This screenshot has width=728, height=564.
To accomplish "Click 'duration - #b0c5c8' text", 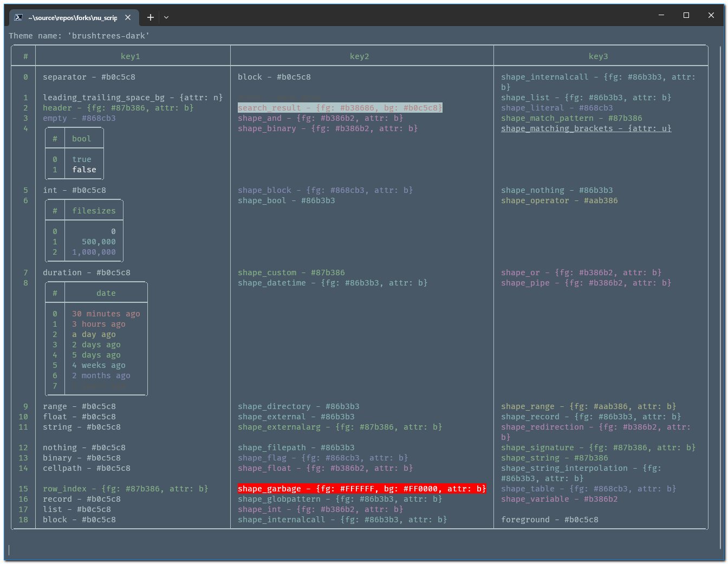I will [87, 273].
